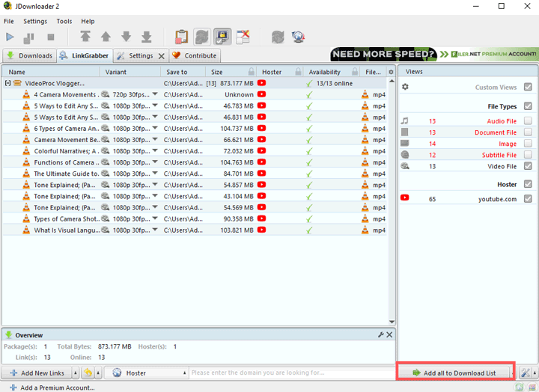
Task: Open variant dropdown for 4 Camera Movements
Action: coord(155,94)
